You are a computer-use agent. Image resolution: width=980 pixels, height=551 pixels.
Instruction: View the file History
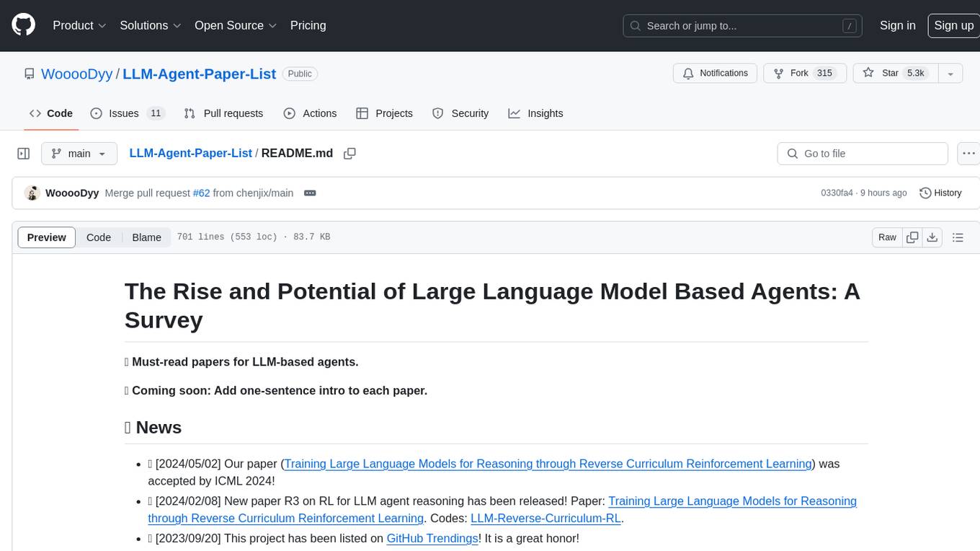940,193
